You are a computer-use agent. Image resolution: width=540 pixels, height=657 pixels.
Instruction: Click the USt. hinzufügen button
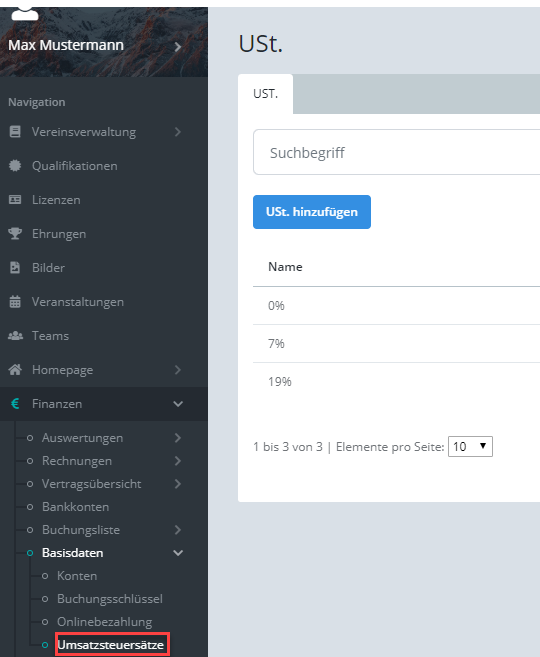(x=312, y=212)
